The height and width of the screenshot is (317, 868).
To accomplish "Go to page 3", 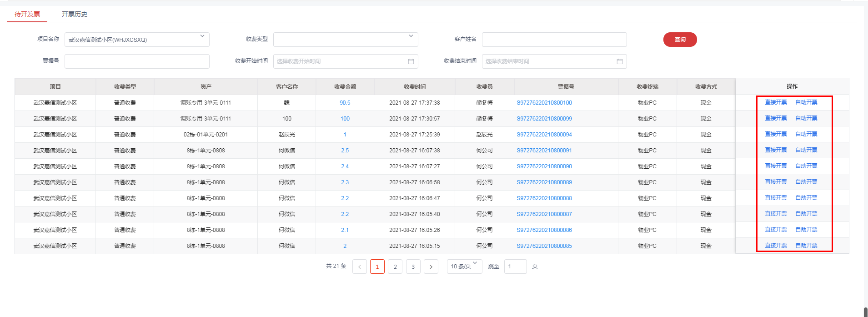I will (413, 267).
